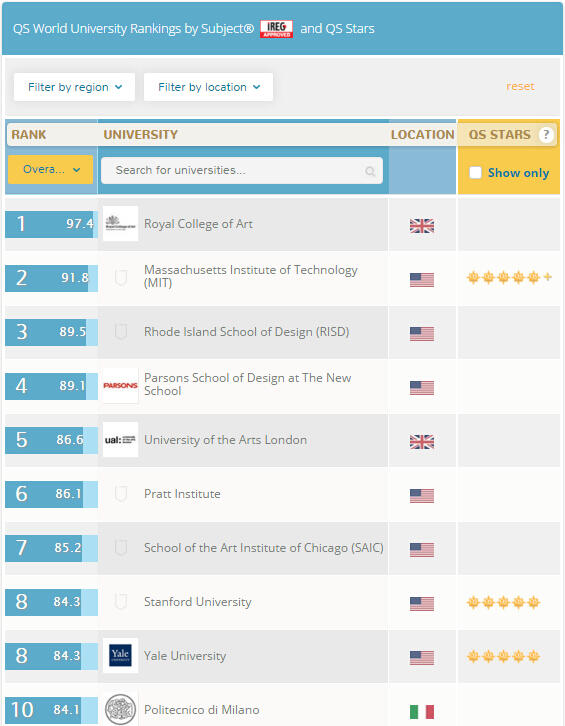The width and height of the screenshot is (565, 726).
Task: Click the rank 1 score bar 97.4
Action: point(51,224)
